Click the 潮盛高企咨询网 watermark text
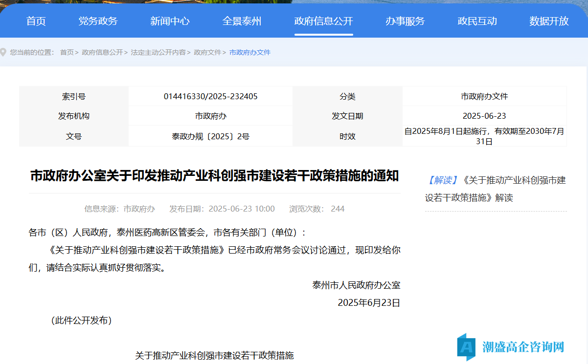 tap(523, 347)
